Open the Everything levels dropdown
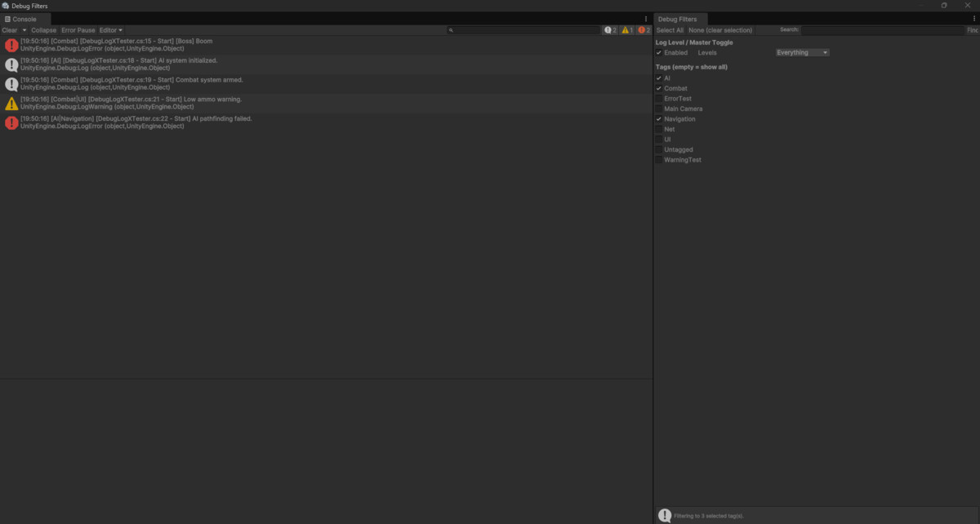This screenshot has height=524, width=980. click(x=801, y=52)
